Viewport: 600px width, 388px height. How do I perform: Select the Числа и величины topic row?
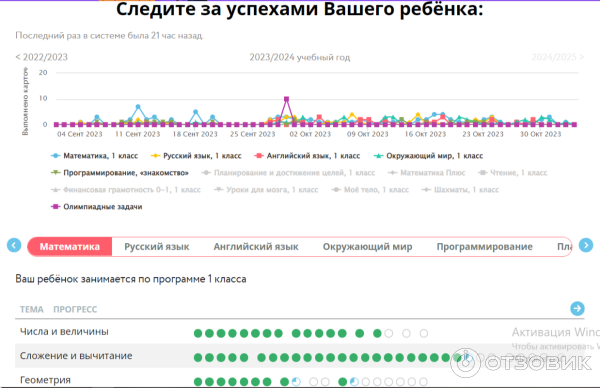point(300,332)
